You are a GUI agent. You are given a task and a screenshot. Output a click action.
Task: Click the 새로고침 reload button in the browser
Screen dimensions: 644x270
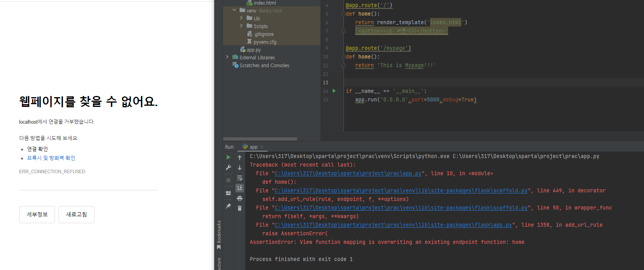(76, 215)
